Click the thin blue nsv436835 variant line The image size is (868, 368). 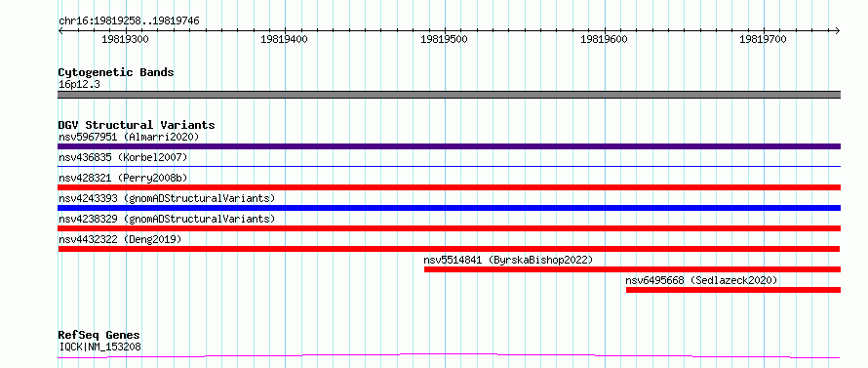point(449,166)
